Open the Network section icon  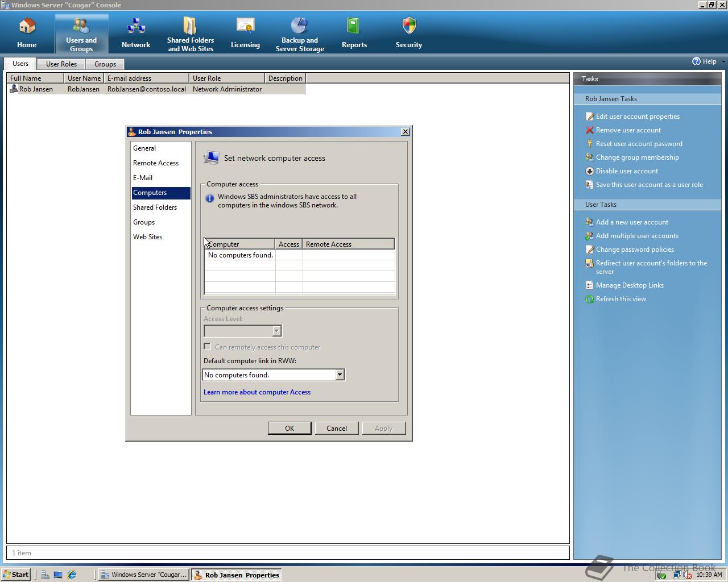tap(136, 26)
